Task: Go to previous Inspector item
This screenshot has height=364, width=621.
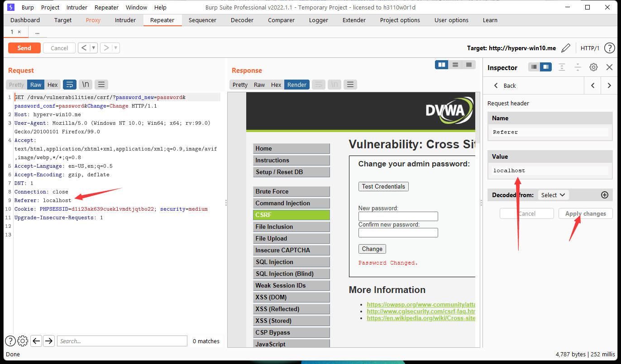Action: coord(593,85)
